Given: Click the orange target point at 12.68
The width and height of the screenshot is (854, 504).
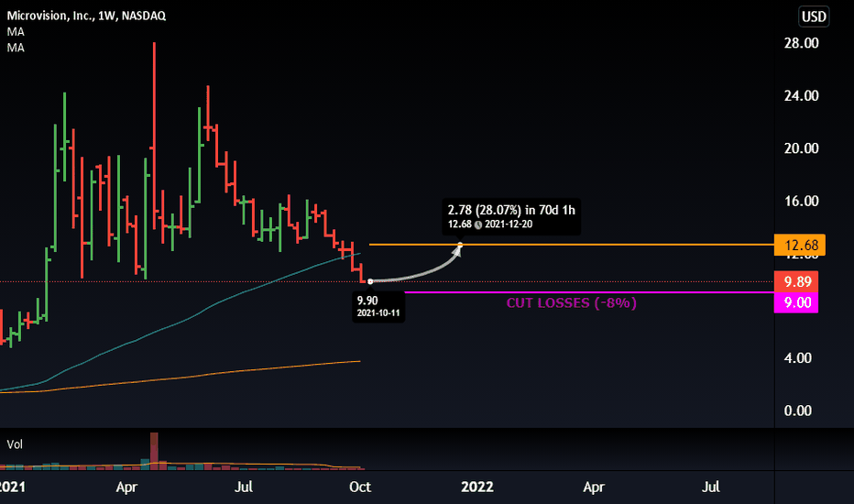Looking at the screenshot, I should (x=460, y=246).
